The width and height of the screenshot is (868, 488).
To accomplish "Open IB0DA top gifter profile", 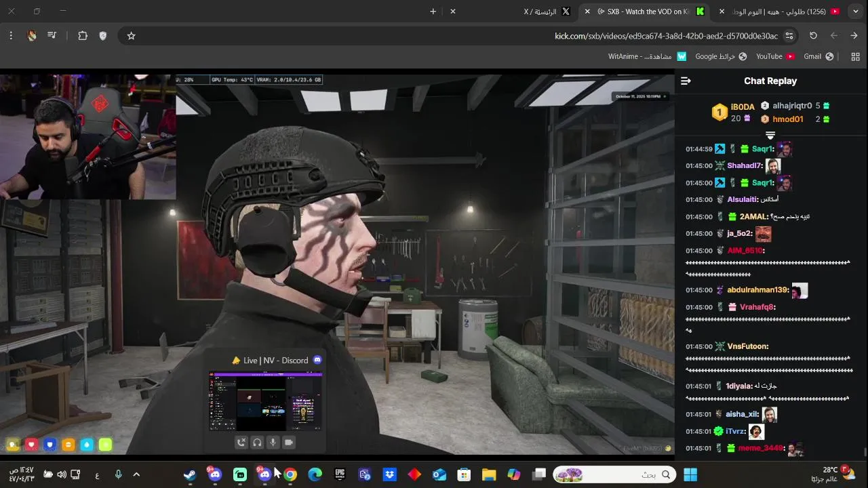I will point(743,107).
